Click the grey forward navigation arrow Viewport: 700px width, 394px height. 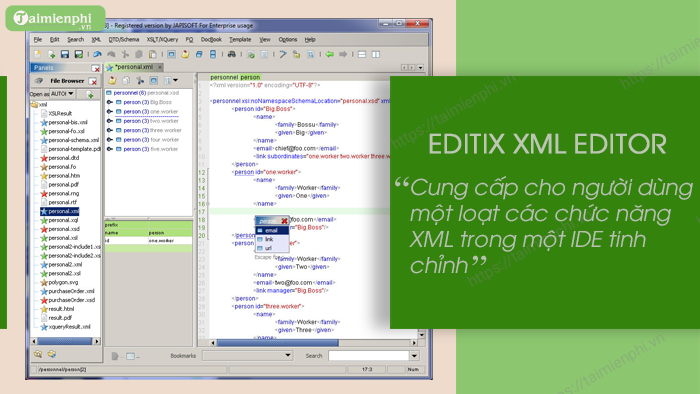coord(343,54)
